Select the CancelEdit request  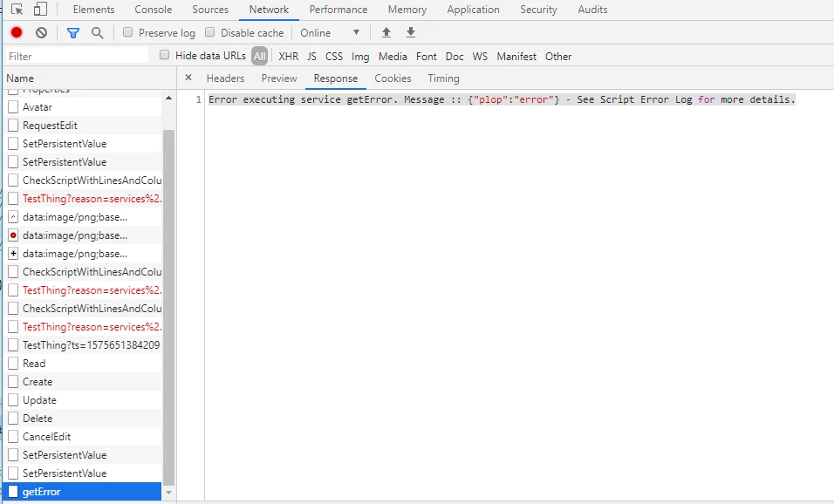83,437
